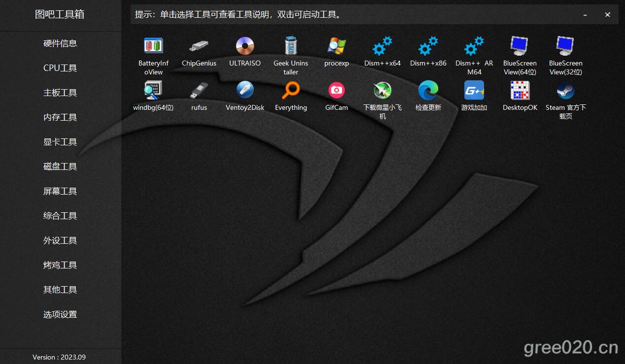This screenshot has height=364, width=625.
Task: Click the windbg(64位) icon
Action: point(153,91)
